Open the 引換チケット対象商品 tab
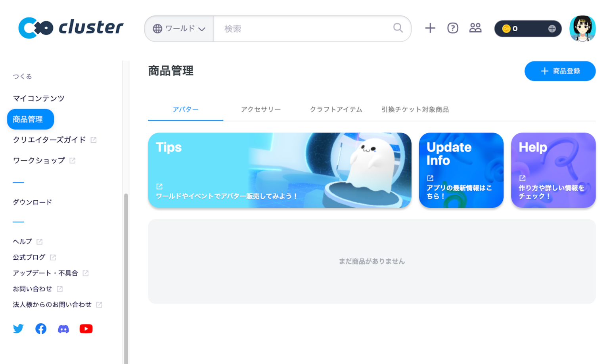 click(x=414, y=109)
